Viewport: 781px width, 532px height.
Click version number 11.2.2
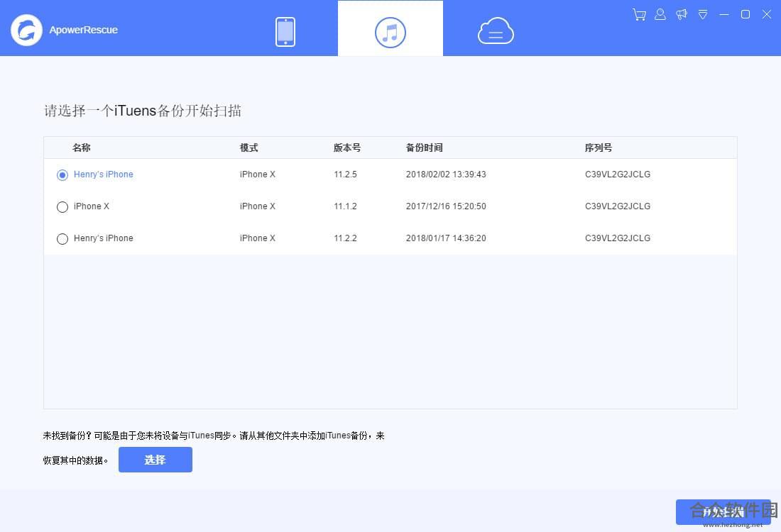pos(345,238)
